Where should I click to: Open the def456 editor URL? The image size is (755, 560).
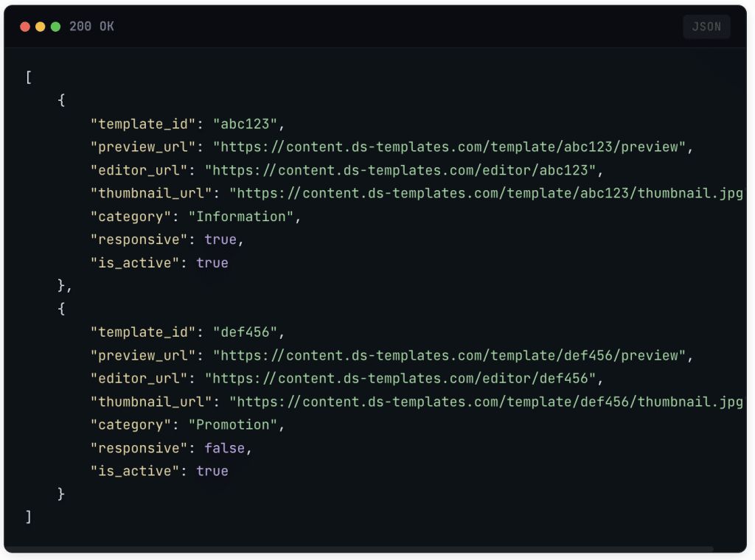point(400,379)
